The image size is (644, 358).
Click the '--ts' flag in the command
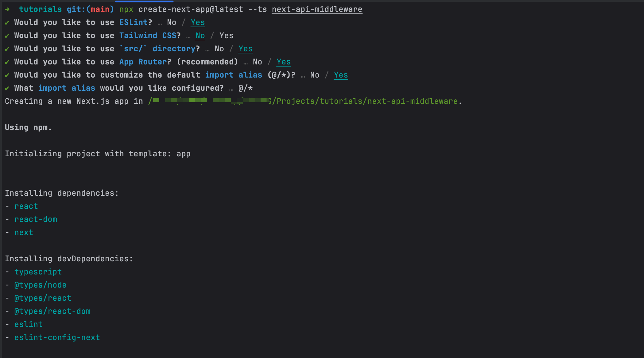tap(257, 9)
